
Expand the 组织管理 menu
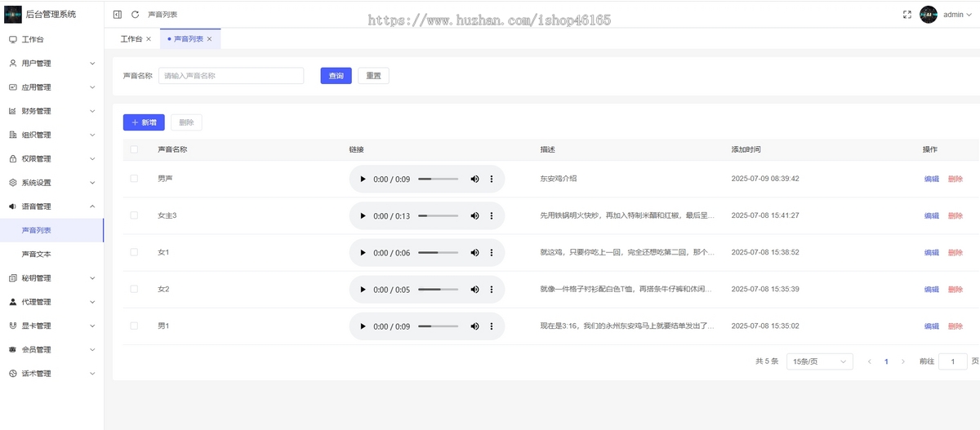[92, 135]
